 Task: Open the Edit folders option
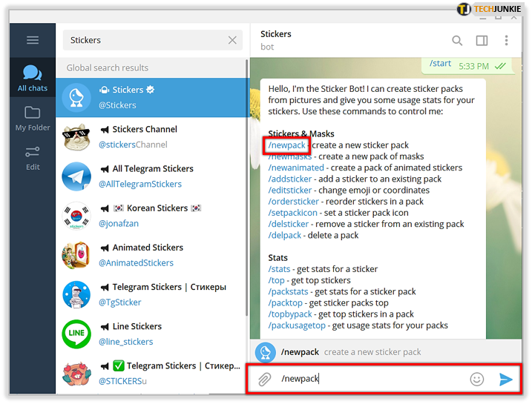point(32,158)
